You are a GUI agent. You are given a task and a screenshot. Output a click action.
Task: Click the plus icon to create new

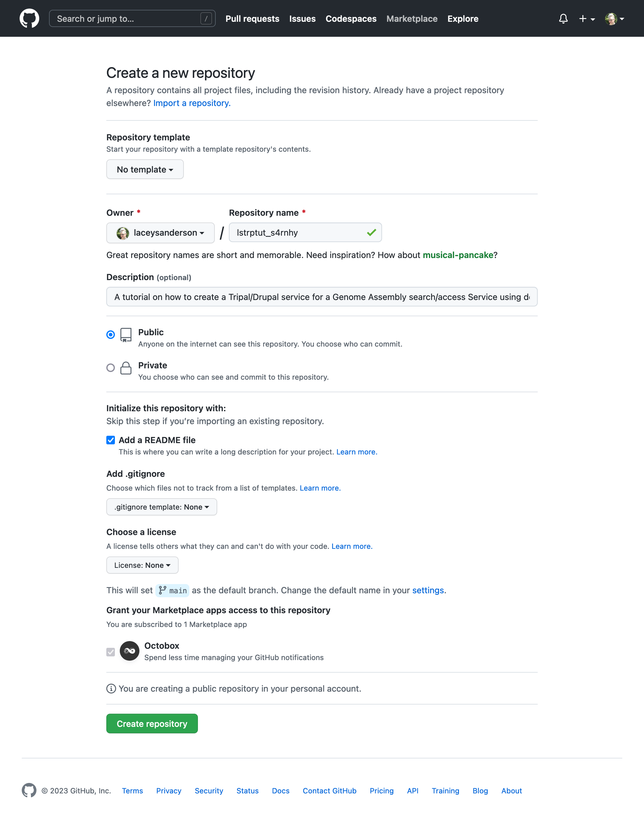tap(582, 19)
